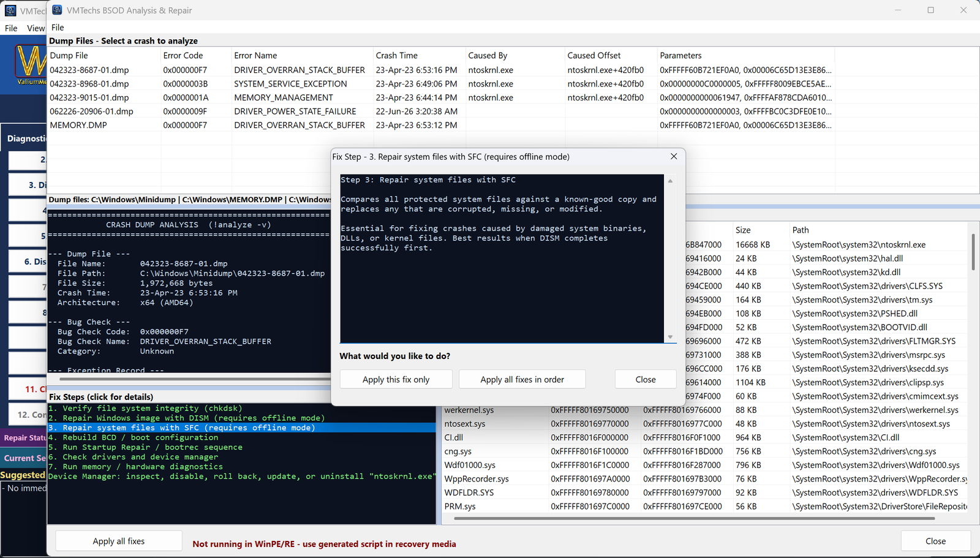The width and height of the screenshot is (980, 558).
Task: Sort by Dump File column header
Action: [x=104, y=55]
